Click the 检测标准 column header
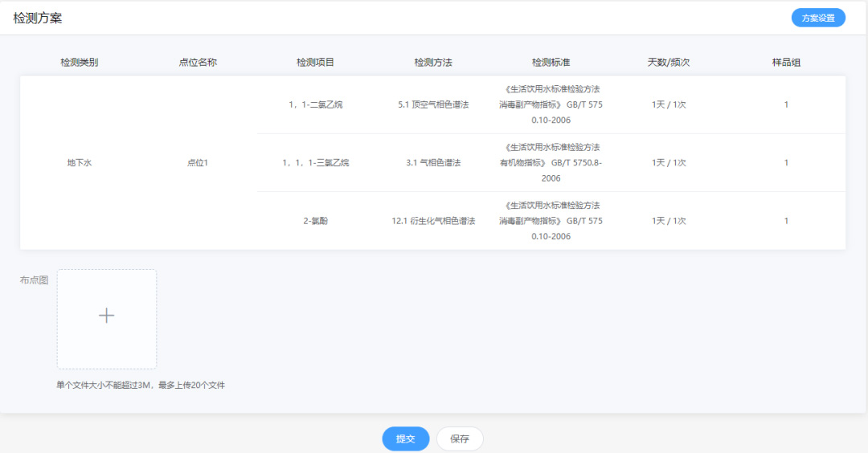 (551, 63)
